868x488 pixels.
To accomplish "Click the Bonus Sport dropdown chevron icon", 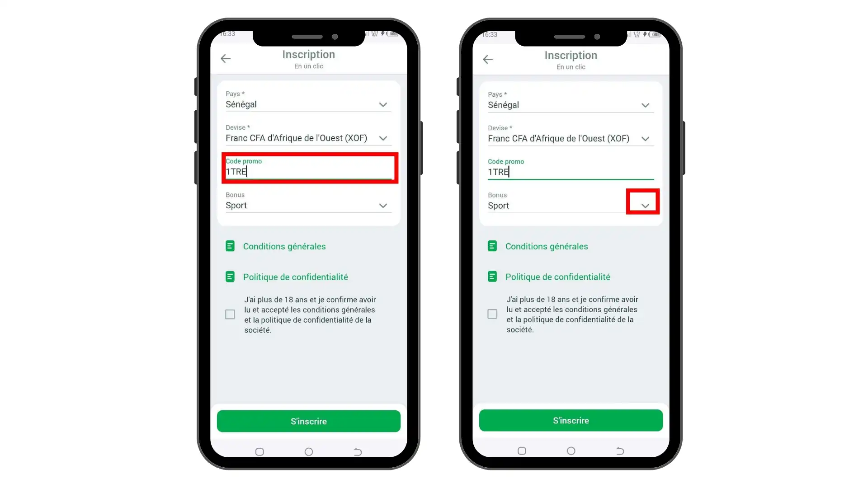I will 644,206.
